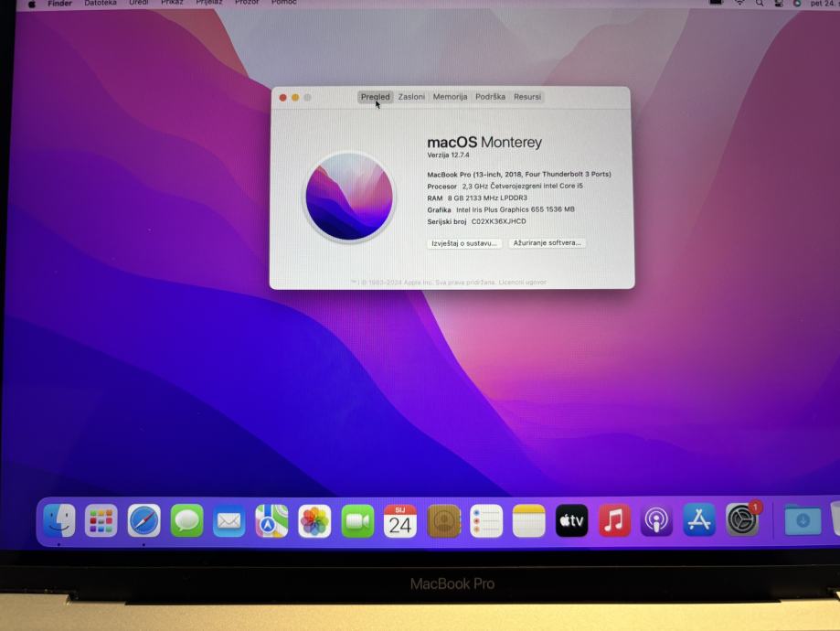
Task: Click Intel Iris Plus Graphics 655 text
Action: 516,209
